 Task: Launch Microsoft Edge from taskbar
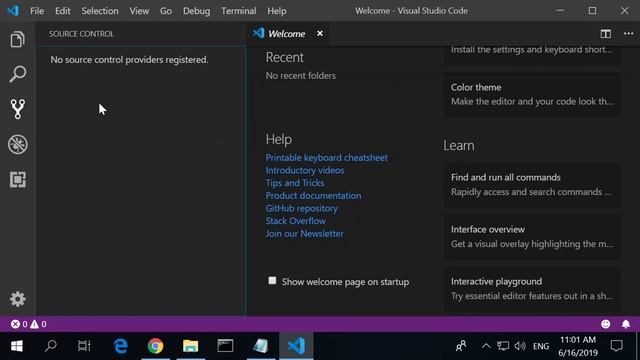(x=121, y=346)
